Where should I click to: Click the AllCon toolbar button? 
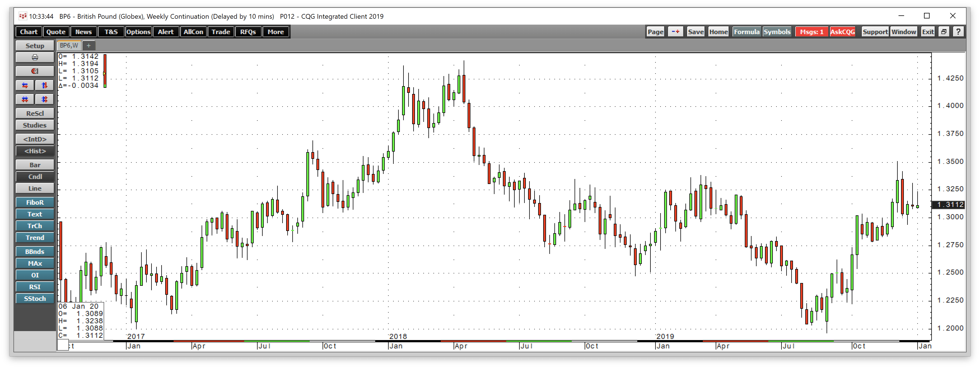[193, 32]
